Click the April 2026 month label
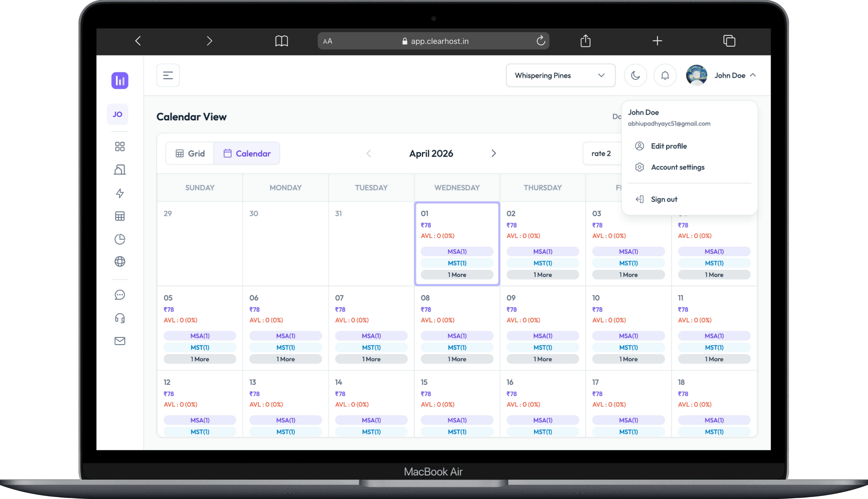 coord(431,154)
